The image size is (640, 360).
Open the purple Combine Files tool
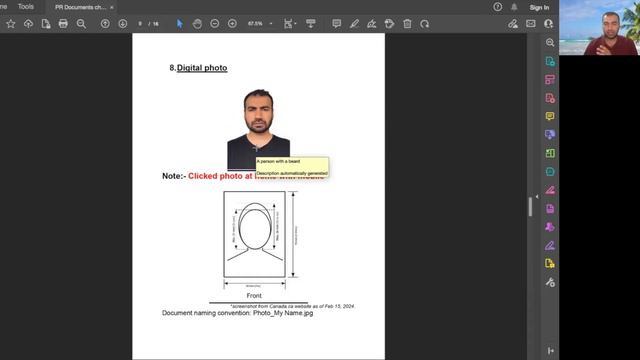pos(550,135)
